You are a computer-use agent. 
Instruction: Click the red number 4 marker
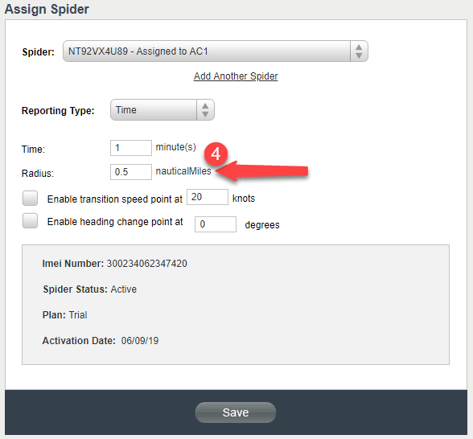pos(216,154)
